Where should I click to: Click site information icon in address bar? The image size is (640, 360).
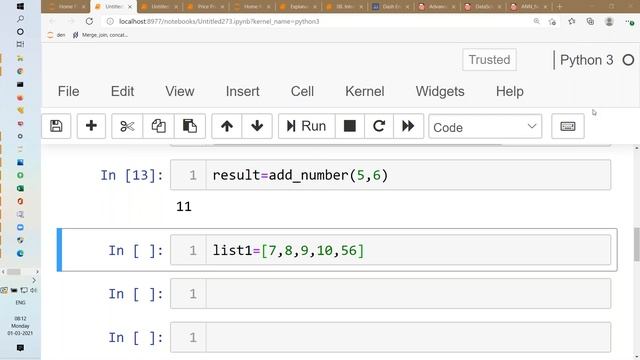(x=110, y=21)
